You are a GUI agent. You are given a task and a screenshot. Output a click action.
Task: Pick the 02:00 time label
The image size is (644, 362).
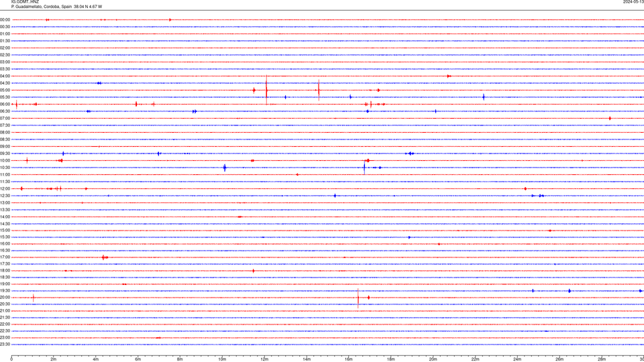pyautogui.click(x=5, y=48)
